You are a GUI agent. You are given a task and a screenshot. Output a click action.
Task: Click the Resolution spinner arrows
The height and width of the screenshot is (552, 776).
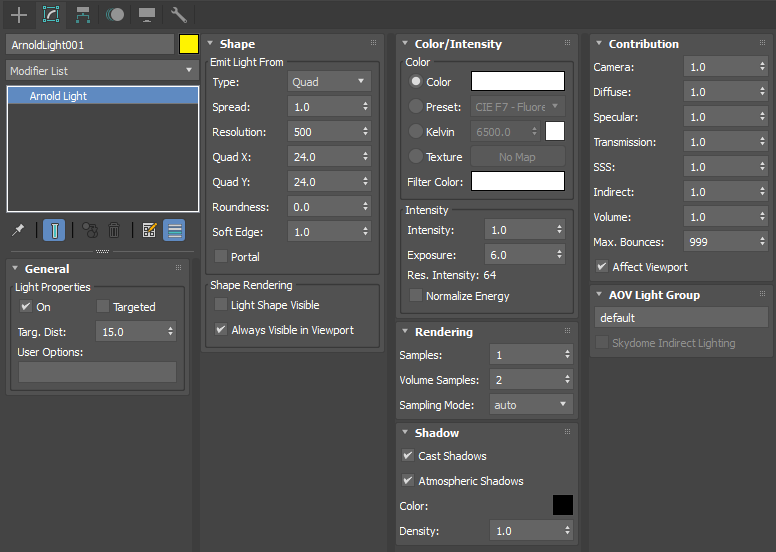365,132
